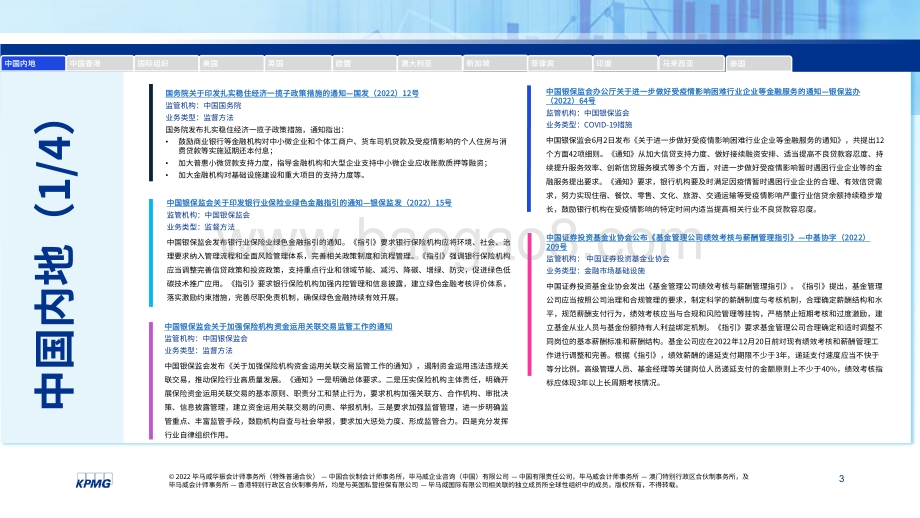The width and height of the screenshot is (920, 518).
Task: Click the page number 3
Action: (x=841, y=479)
